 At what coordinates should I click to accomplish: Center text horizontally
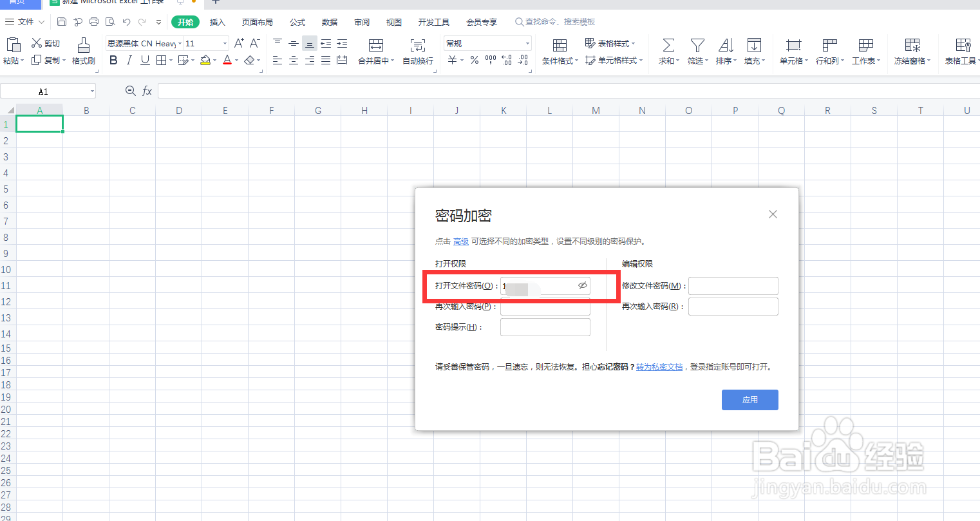[x=294, y=60]
